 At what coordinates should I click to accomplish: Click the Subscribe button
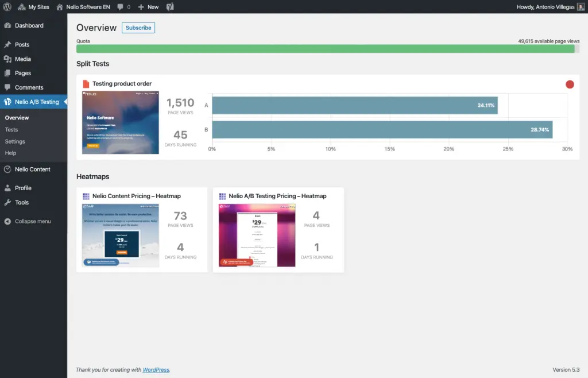pos(138,28)
